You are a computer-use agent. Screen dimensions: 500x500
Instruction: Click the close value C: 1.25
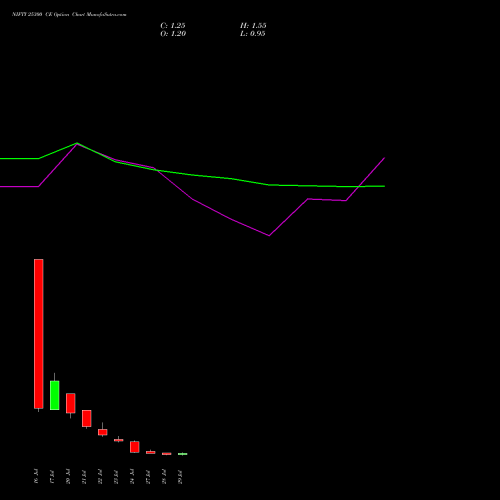click(173, 26)
